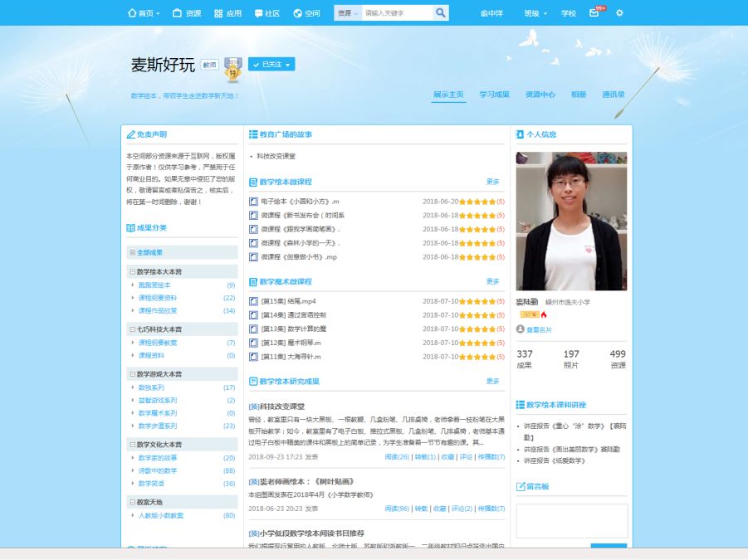Open the 资源 navigation icon item
Viewport: 748px width, 560px height.
pos(186,13)
